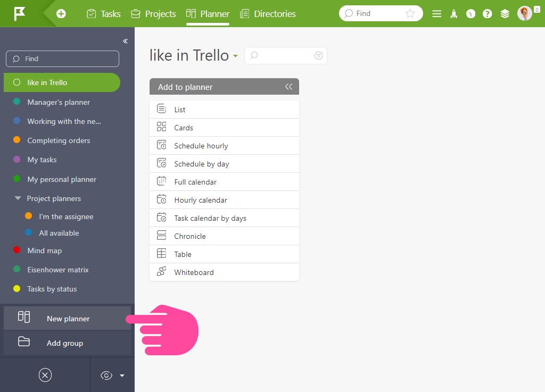
Task: Add Table to the planner
Action: click(224, 254)
